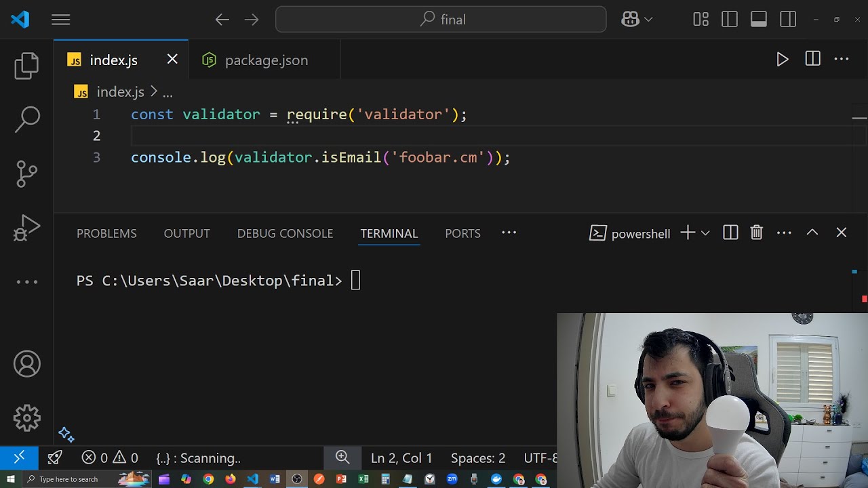Viewport: 868px width, 488px height.
Task: Open the PORTS panel tab
Action: click(462, 233)
